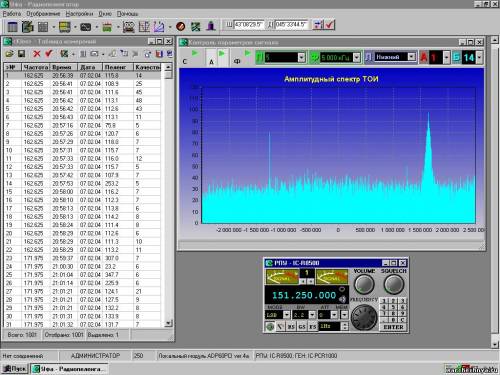Click the yellow panel device icon in toolbar
This screenshot has height=375, width=500.
pyautogui.click(x=65, y=27)
